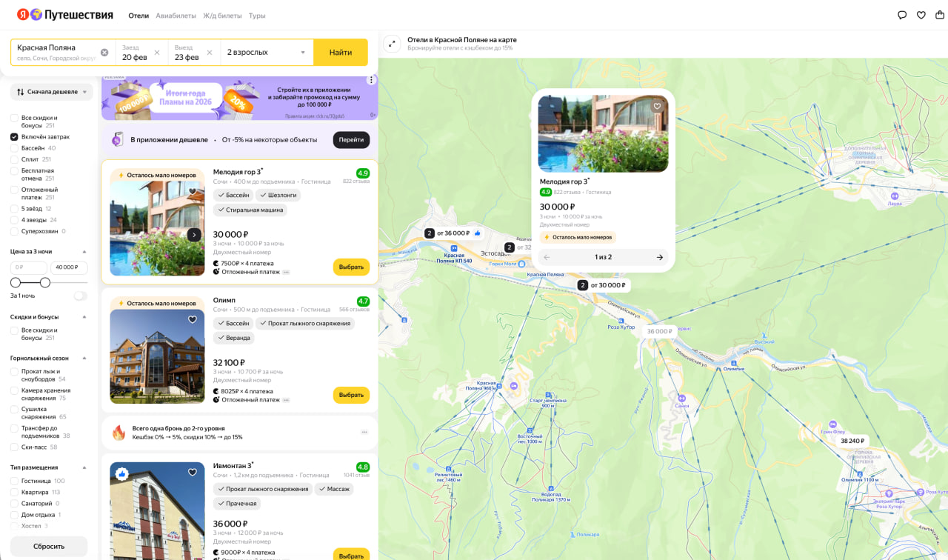This screenshot has height=560, width=948.
Task: Open ad banner three-dot options menu
Action: [371, 80]
